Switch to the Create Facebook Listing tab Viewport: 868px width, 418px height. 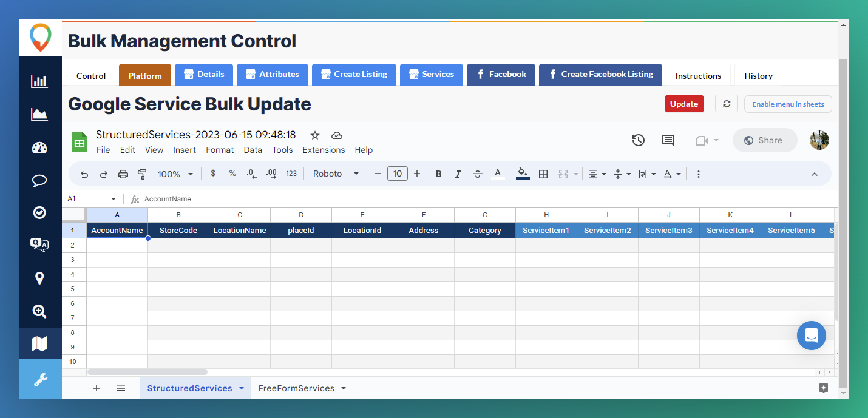click(599, 75)
